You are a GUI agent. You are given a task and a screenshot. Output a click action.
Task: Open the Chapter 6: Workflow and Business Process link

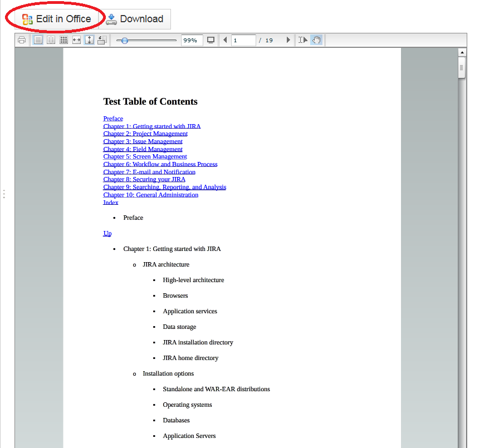160,164
